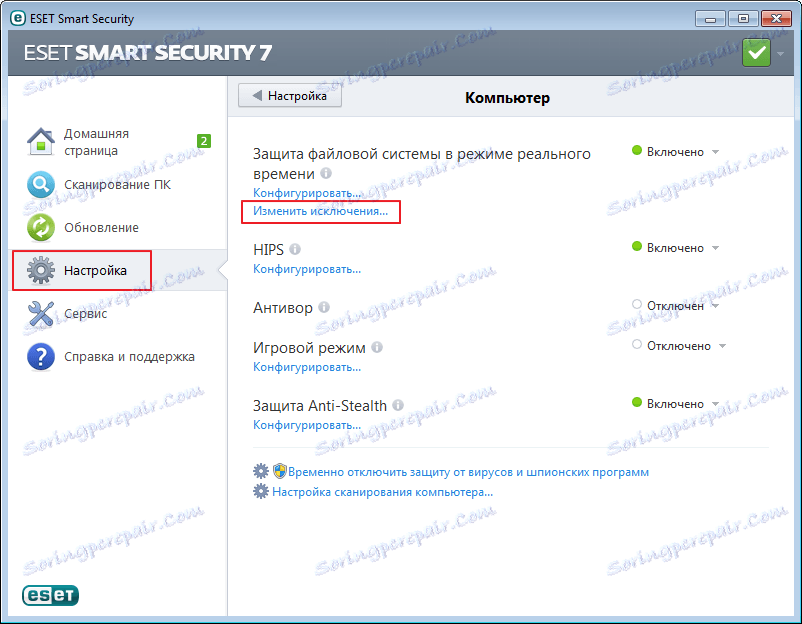Open Справка и поддержка section

pos(129,356)
